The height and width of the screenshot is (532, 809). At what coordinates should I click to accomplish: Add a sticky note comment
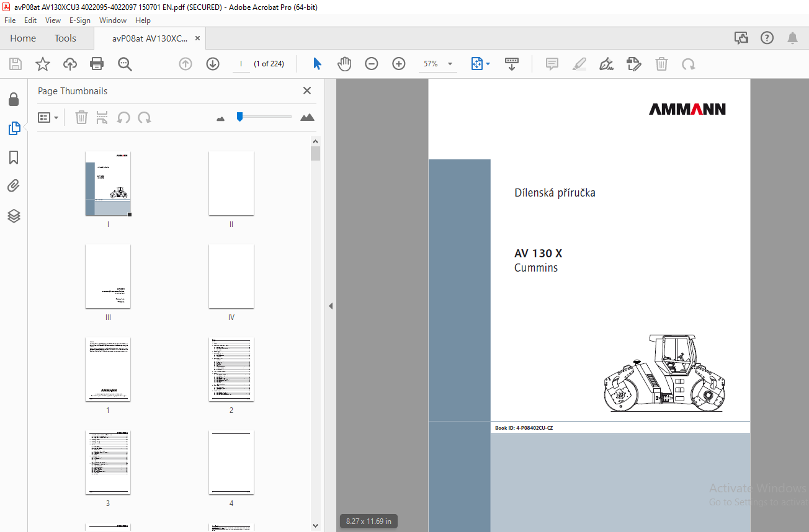(552, 64)
